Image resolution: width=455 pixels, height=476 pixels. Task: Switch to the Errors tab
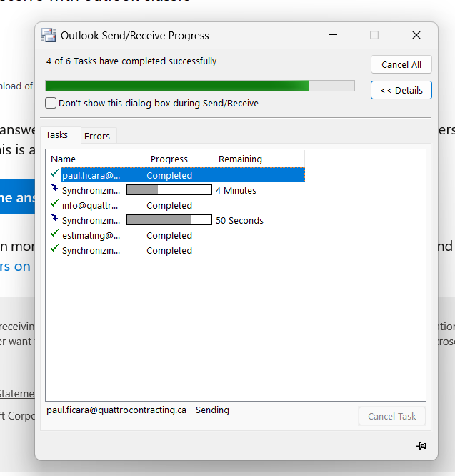(x=97, y=136)
